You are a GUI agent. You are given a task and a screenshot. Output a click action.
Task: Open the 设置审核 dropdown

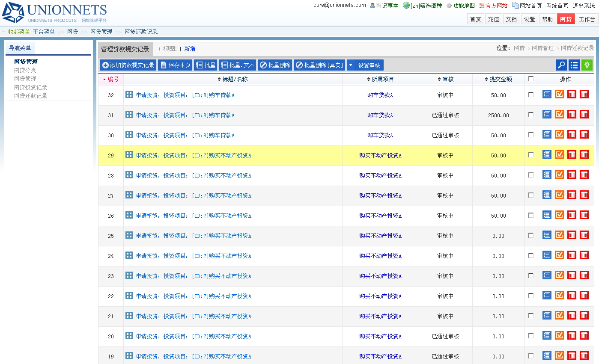(x=365, y=65)
